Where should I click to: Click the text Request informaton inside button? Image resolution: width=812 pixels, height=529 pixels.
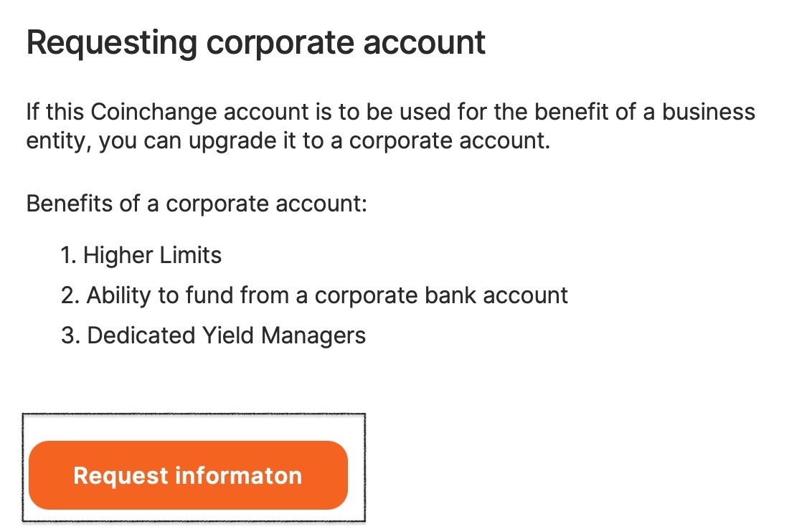pyautogui.click(x=187, y=475)
